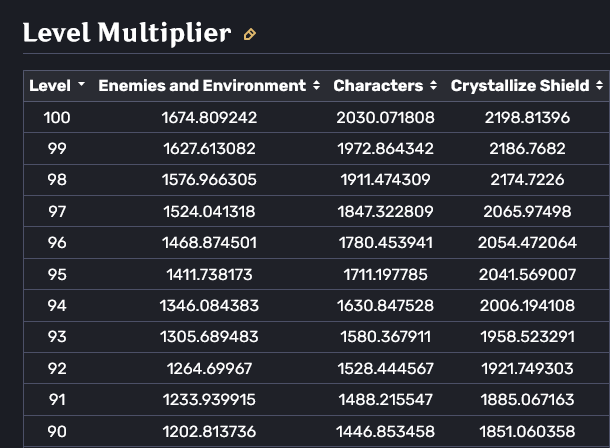610x448 pixels.
Task: Click the 2065.97498 shield value
Action: pos(528,211)
